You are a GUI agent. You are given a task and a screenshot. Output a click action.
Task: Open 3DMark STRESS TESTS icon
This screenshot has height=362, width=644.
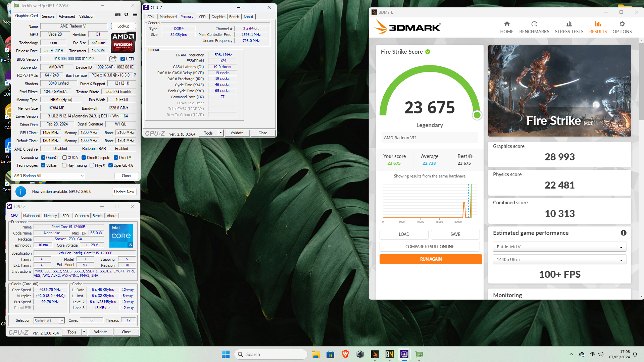569,24
